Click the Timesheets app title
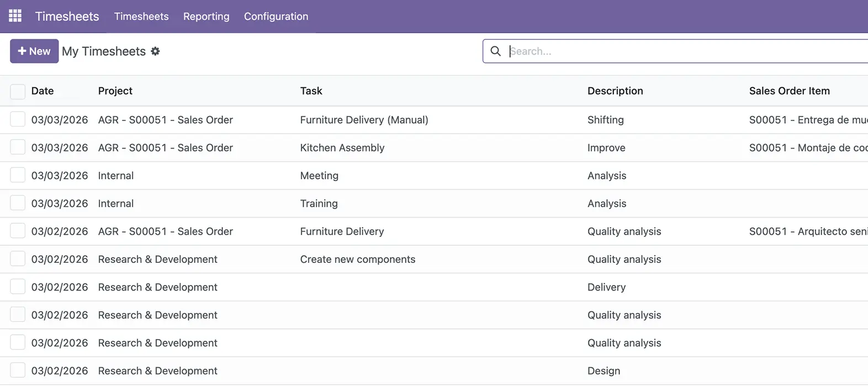The width and height of the screenshot is (868, 386). 67,17
